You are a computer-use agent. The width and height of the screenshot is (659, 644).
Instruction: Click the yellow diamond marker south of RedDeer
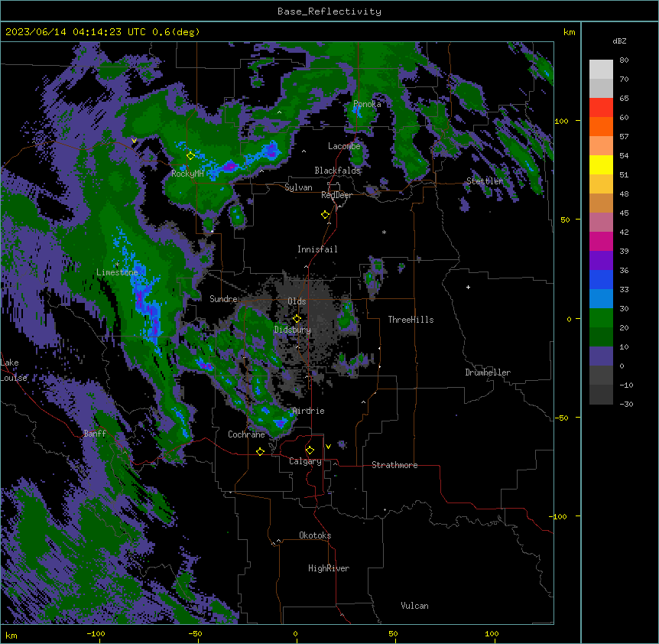(325, 215)
